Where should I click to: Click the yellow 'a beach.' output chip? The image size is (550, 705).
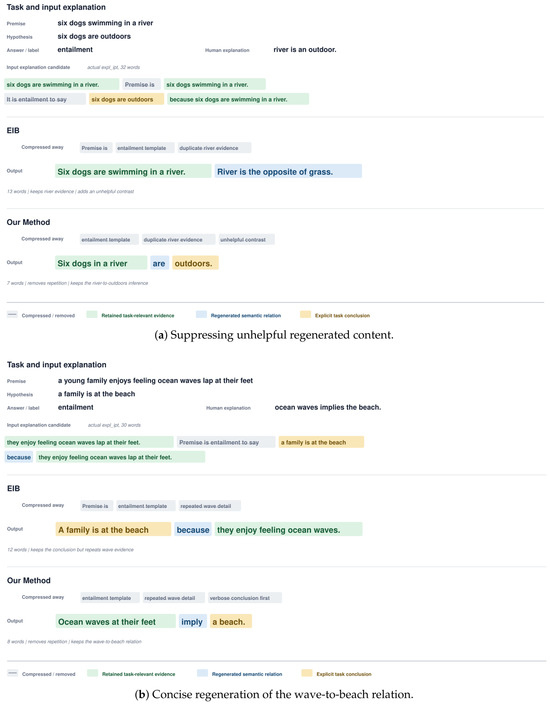pos(231,621)
